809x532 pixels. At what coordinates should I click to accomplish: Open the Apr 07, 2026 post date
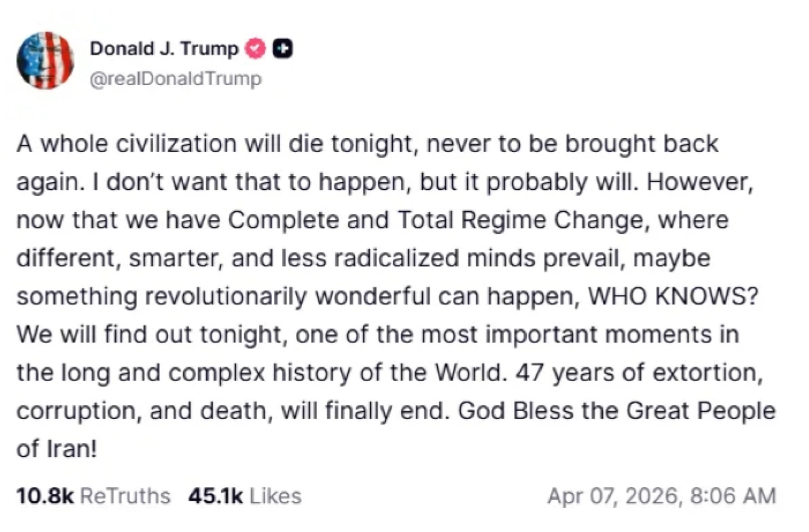tap(614, 496)
